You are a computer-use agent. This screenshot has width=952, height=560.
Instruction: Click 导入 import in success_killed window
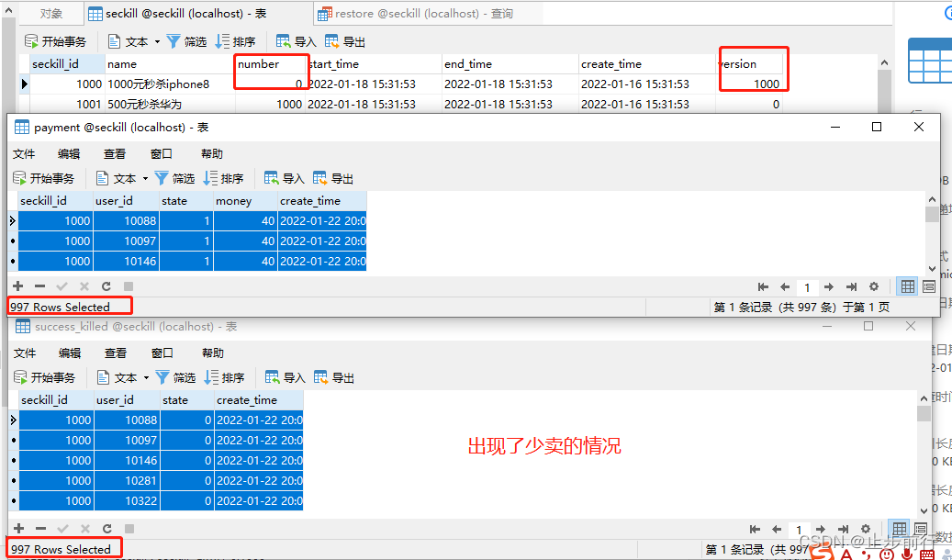[286, 377]
